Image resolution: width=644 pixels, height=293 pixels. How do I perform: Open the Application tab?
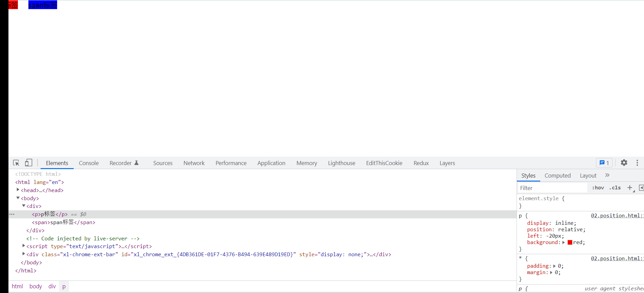[271, 163]
